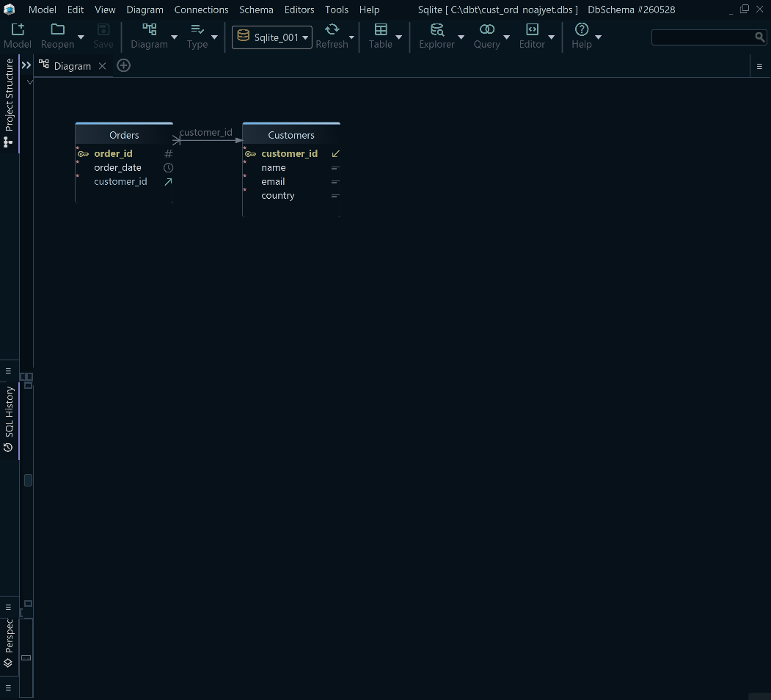The width and height of the screenshot is (771, 700).
Task: Expand the Table dropdown arrow
Action: (399, 37)
